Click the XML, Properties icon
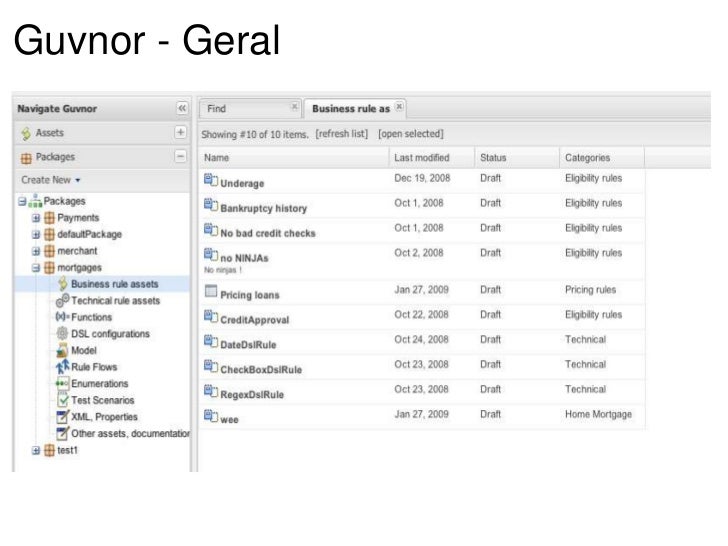The image size is (728, 546). pyautogui.click(x=62, y=416)
